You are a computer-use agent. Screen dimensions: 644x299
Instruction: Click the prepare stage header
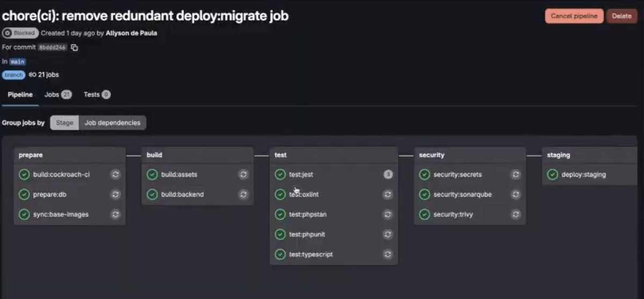click(31, 155)
